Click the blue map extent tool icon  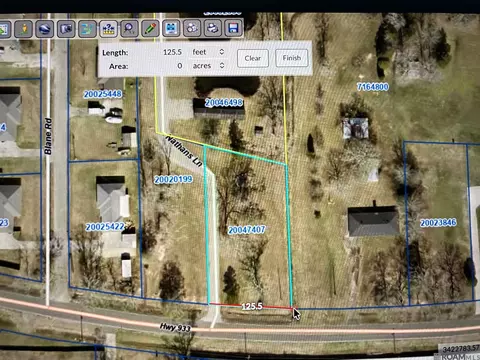[171, 28]
